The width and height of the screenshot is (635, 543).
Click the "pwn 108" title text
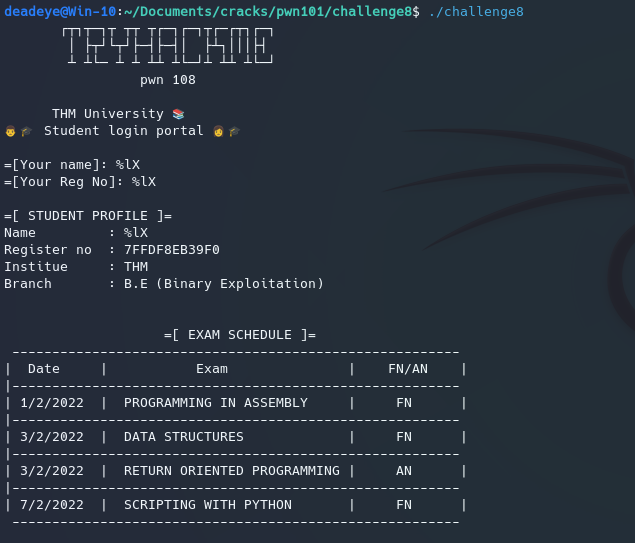(167, 80)
